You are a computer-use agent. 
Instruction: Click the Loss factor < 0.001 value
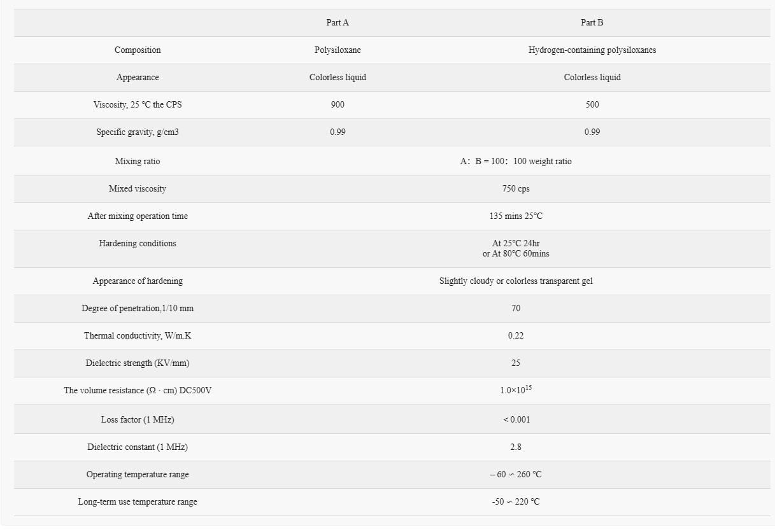(x=516, y=419)
